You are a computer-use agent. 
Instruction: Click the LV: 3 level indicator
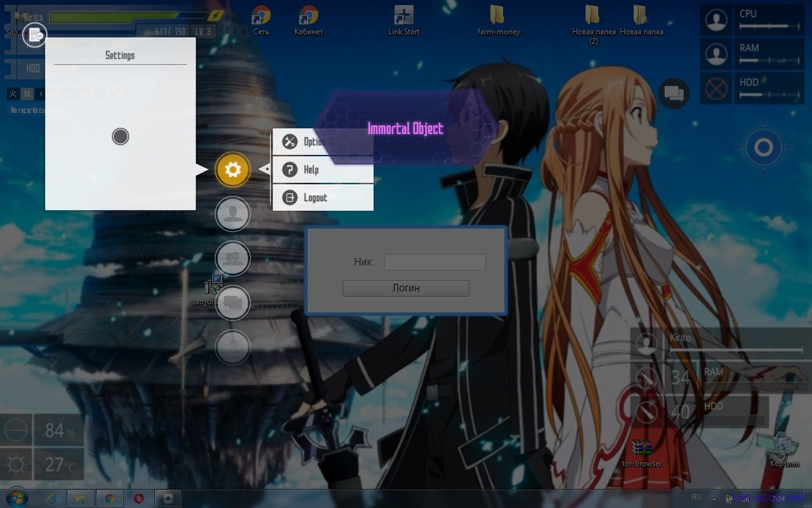203,31
